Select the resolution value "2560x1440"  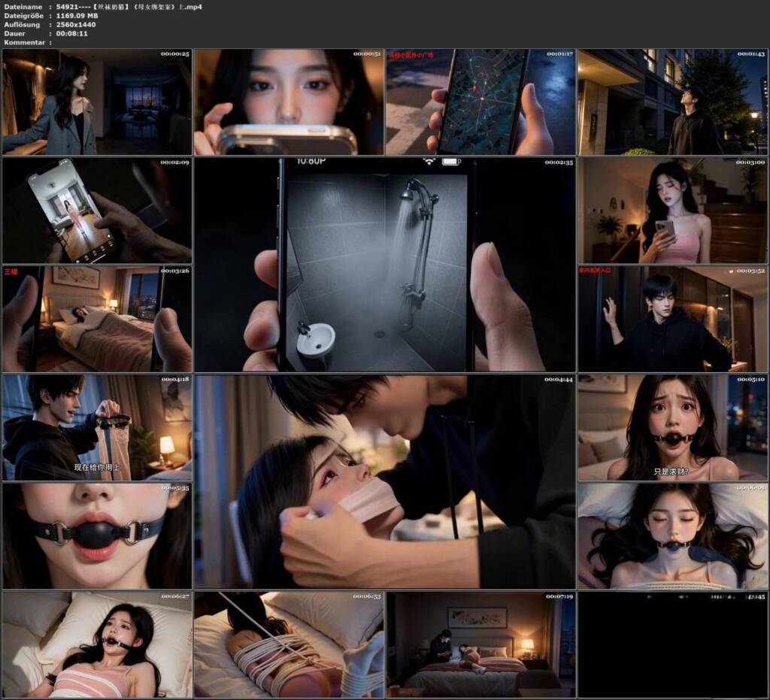(x=76, y=25)
